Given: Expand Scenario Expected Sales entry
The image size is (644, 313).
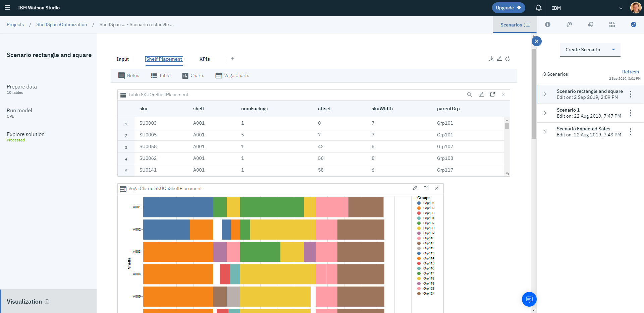Looking at the screenshot, I should [x=545, y=132].
